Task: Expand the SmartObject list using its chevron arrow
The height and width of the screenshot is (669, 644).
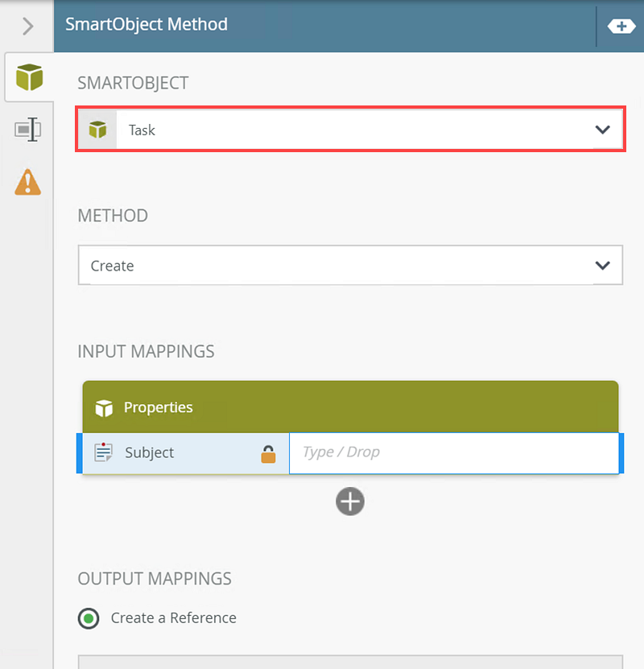Action: pos(602,130)
